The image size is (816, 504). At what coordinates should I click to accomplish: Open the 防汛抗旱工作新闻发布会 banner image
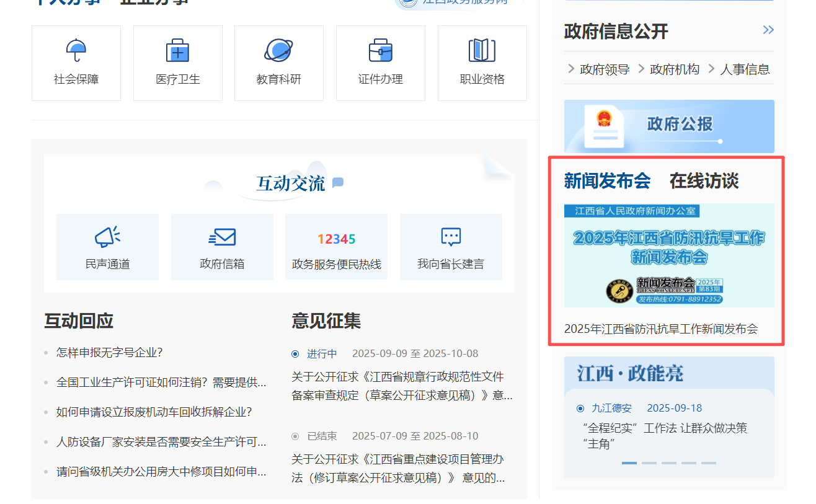(x=669, y=255)
